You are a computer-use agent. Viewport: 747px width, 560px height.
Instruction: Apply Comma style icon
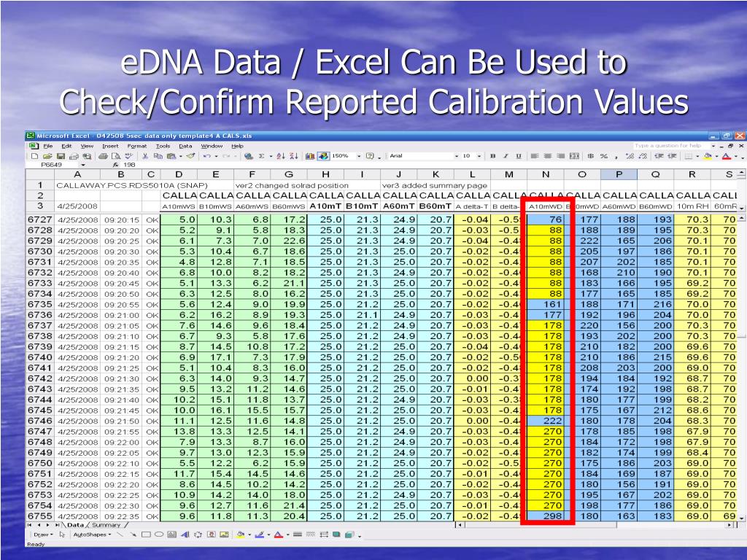[616, 156]
